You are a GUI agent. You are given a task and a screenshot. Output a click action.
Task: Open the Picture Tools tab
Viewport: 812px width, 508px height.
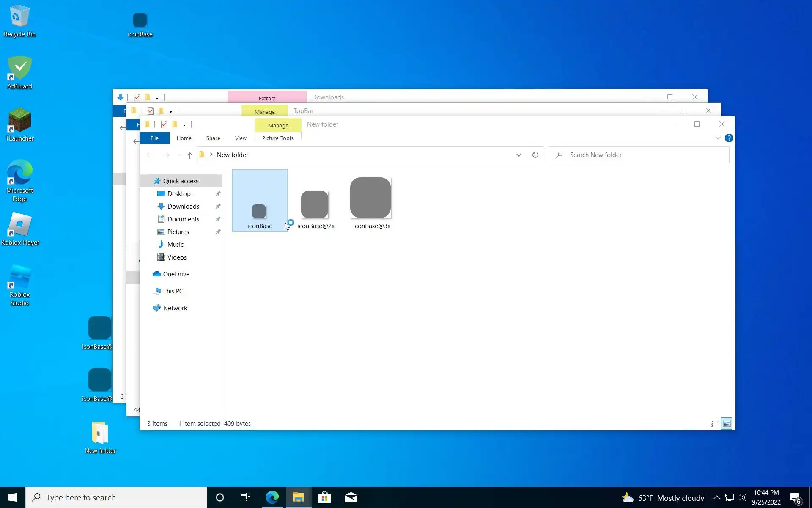(277, 138)
